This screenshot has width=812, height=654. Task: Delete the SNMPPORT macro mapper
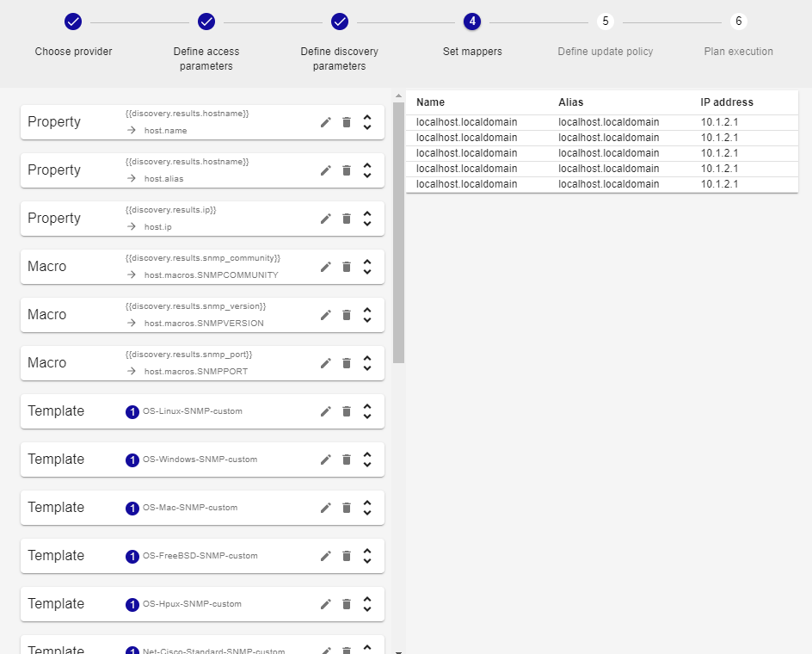[x=347, y=363]
